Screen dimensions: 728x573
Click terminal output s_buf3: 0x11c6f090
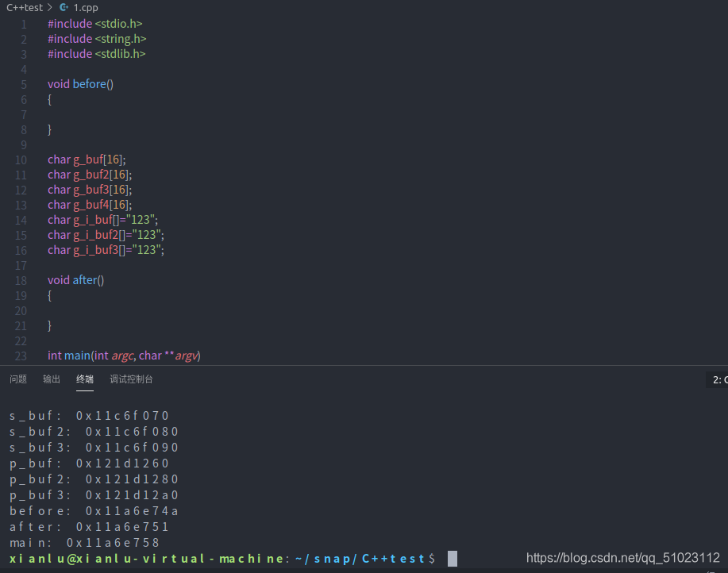tap(94, 448)
